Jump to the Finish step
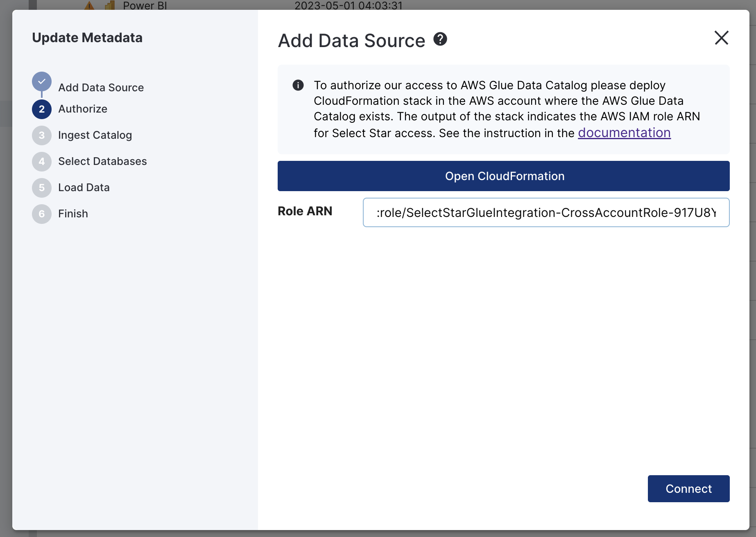The height and width of the screenshot is (537, 756). pyautogui.click(x=73, y=214)
